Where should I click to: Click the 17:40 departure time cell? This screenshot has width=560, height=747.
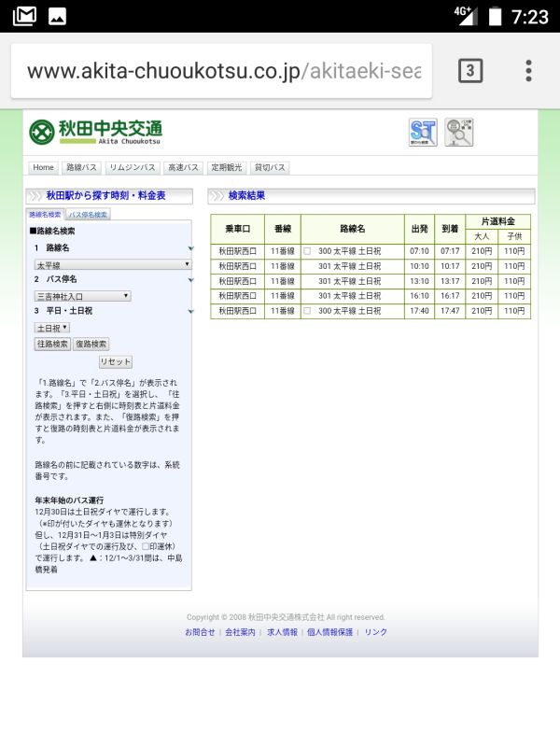tap(419, 311)
